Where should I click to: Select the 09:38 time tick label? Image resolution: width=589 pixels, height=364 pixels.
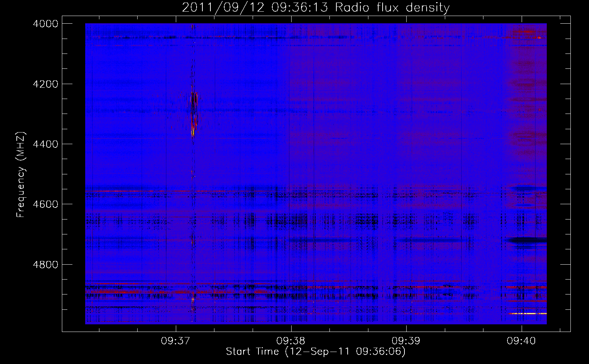(x=291, y=341)
